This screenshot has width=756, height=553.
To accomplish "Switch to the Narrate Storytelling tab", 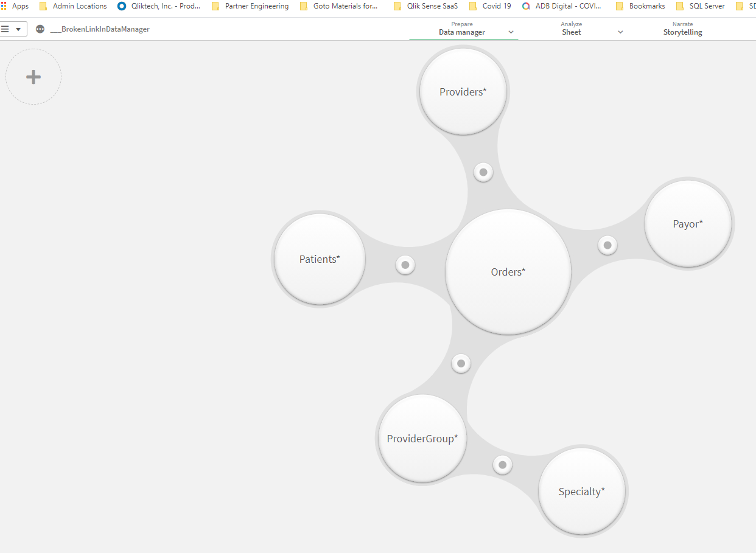I will (682, 29).
